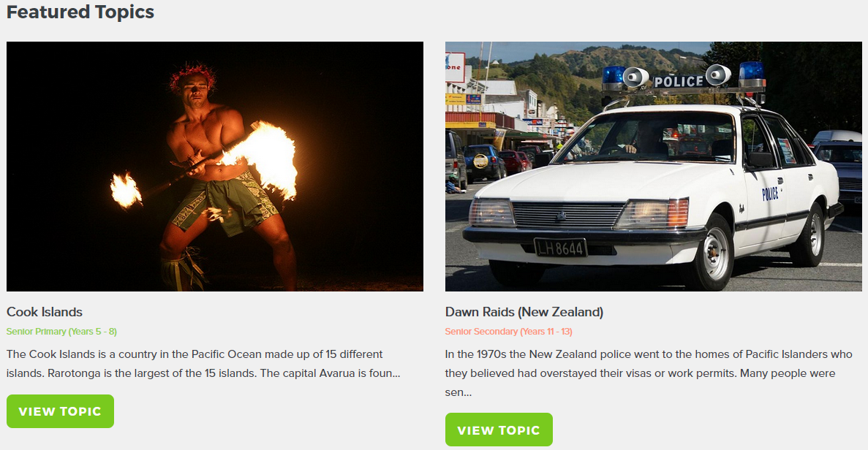This screenshot has width=868, height=450.
Task: Select the Senior Secondary (Years 11 - 13) label
Action: [x=509, y=332]
